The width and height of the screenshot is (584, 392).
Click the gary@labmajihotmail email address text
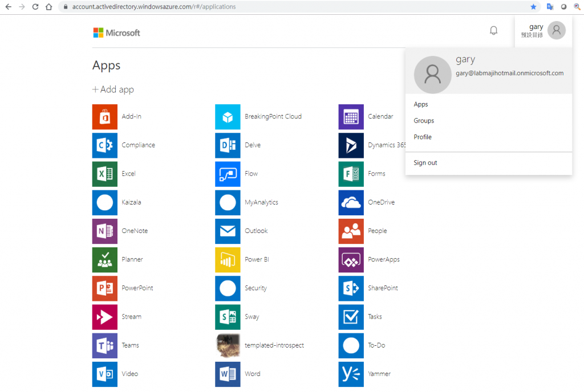pos(509,73)
